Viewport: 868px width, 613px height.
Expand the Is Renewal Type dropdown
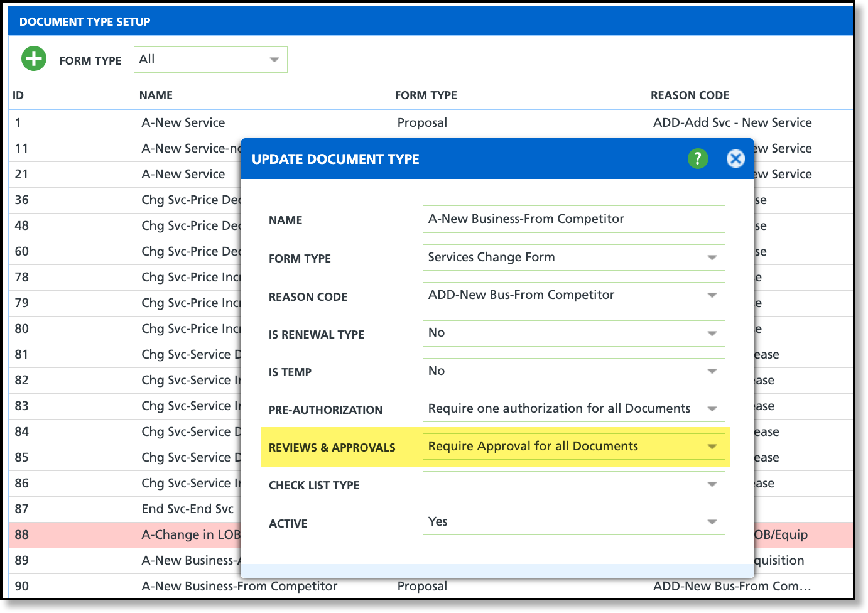tap(573, 333)
